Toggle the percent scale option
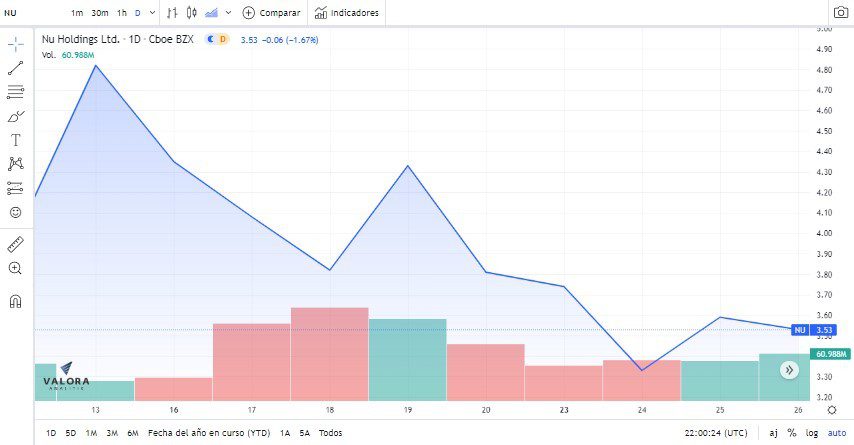 pyautogui.click(x=792, y=433)
